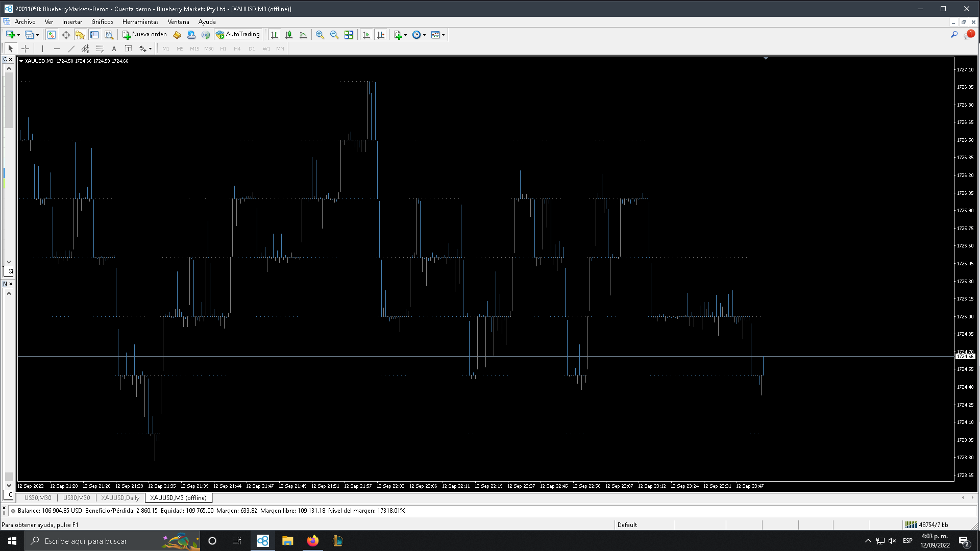This screenshot has width=980, height=551.
Task: Draw a trendline with the line tool
Action: coord(71,48)
